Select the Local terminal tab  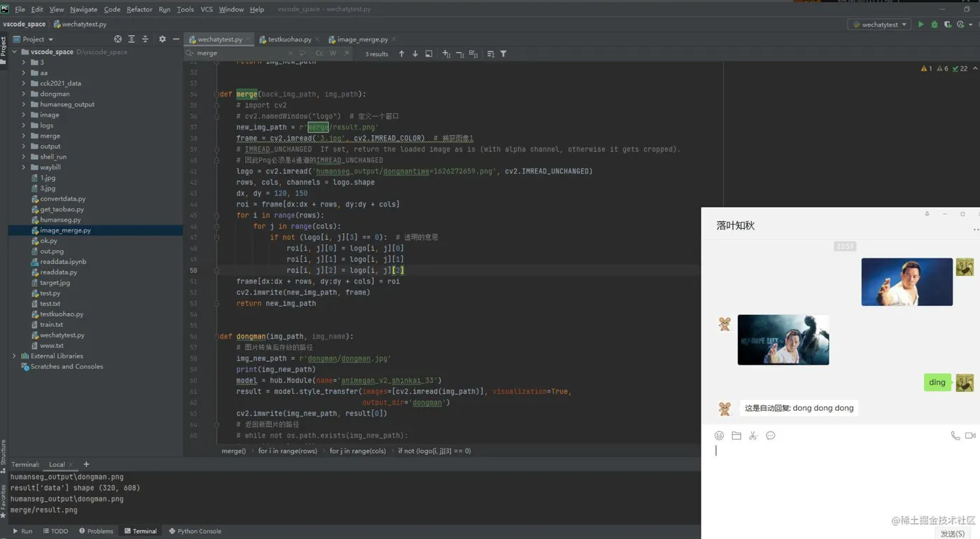pyautogui.click(x=57, y=464)
